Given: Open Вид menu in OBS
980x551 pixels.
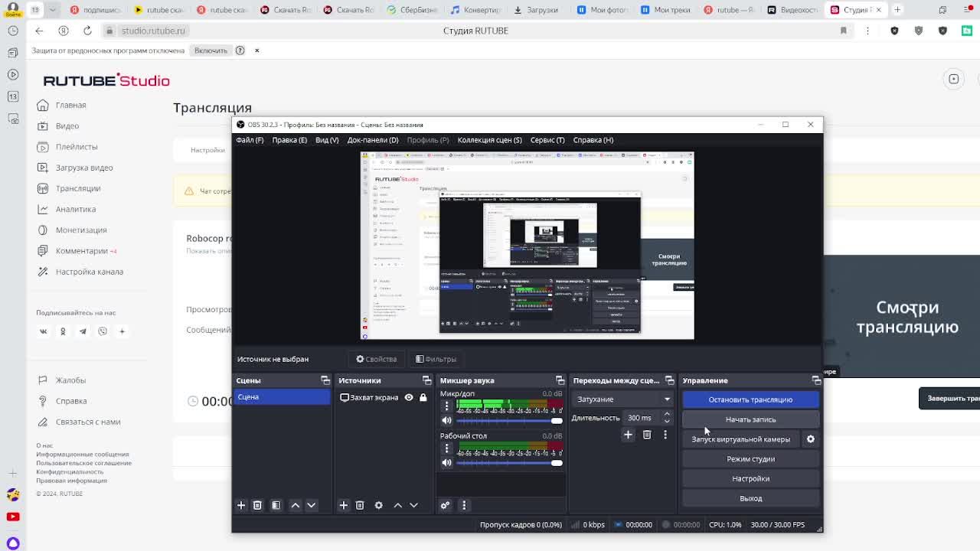Looking at the screenshot, I should pos(327,140).
